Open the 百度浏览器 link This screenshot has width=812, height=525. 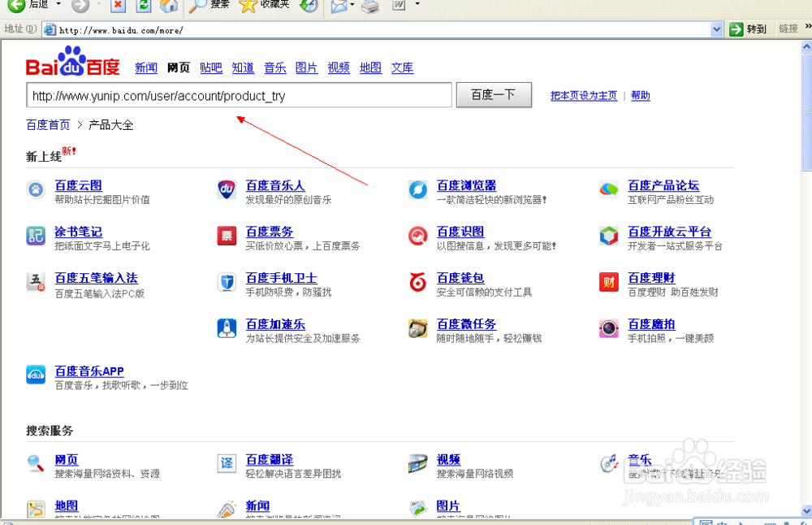(x=466, y=185)
